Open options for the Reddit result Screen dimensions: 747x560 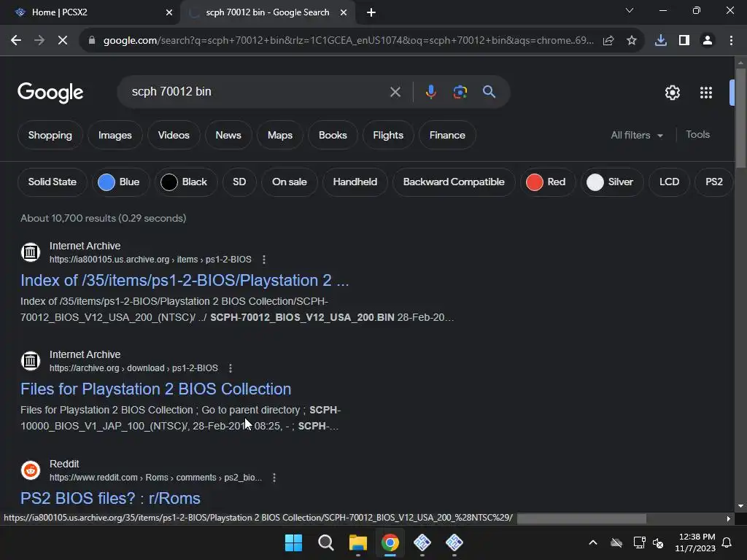click(274, 478)
